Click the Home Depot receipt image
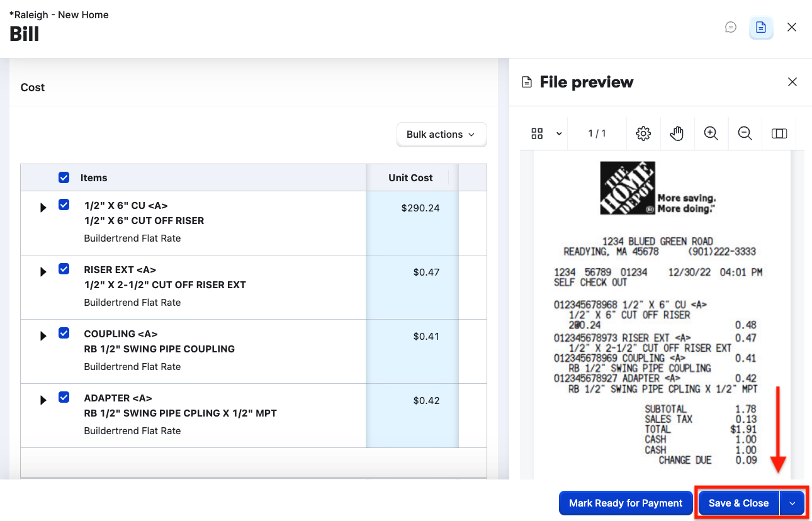Viewport: 812px width, 521px height. point(662,315)
